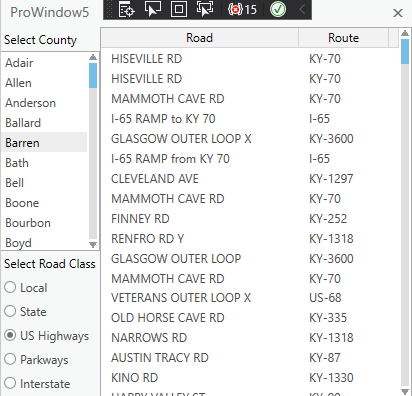Image resolution: width=412 pixels, height=396 pixels.
Task: Select Adair in the county list
Action: point(44,63)
